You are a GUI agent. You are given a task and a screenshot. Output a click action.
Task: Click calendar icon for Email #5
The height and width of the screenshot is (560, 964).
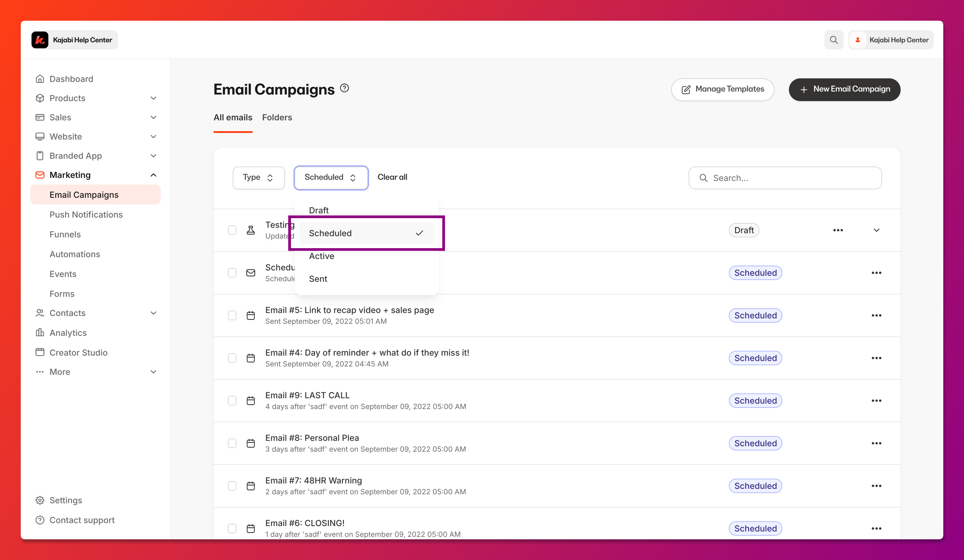[x=250, y=315]
